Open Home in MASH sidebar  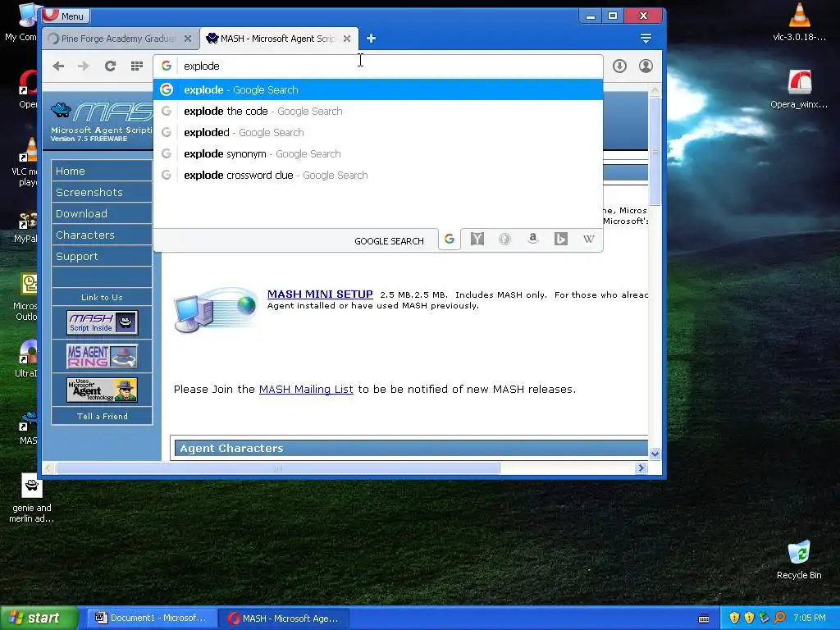point(102,171)
